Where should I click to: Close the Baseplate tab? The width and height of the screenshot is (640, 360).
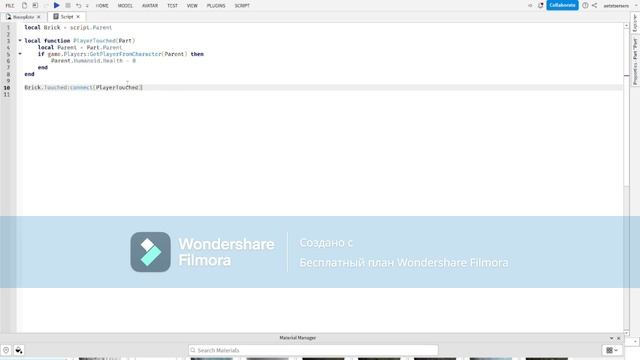tap(39, 17)
